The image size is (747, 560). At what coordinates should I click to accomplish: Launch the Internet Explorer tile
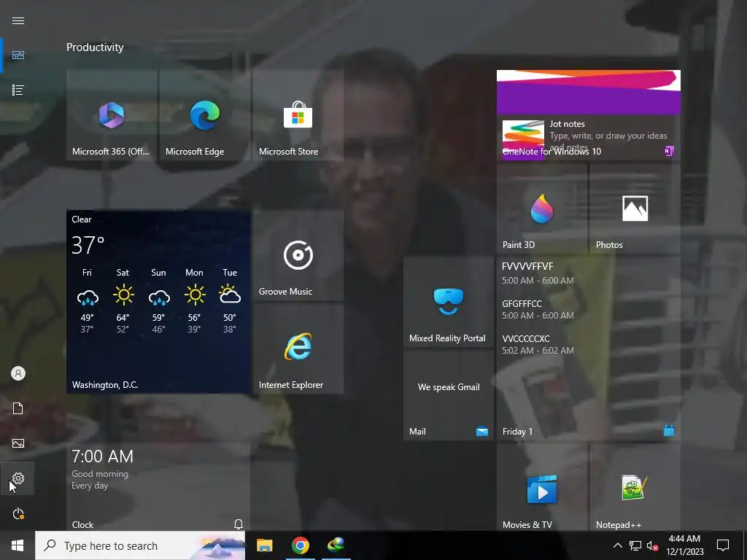[x=298, y=348]
